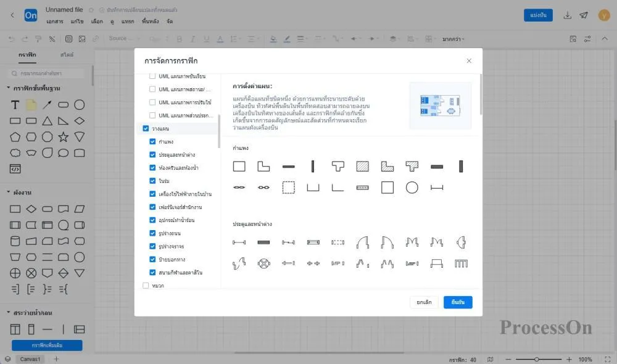Click the กราฟิกเพิ่มเติม button
Viewport: 617px width, 364px height.
point(47,345)
